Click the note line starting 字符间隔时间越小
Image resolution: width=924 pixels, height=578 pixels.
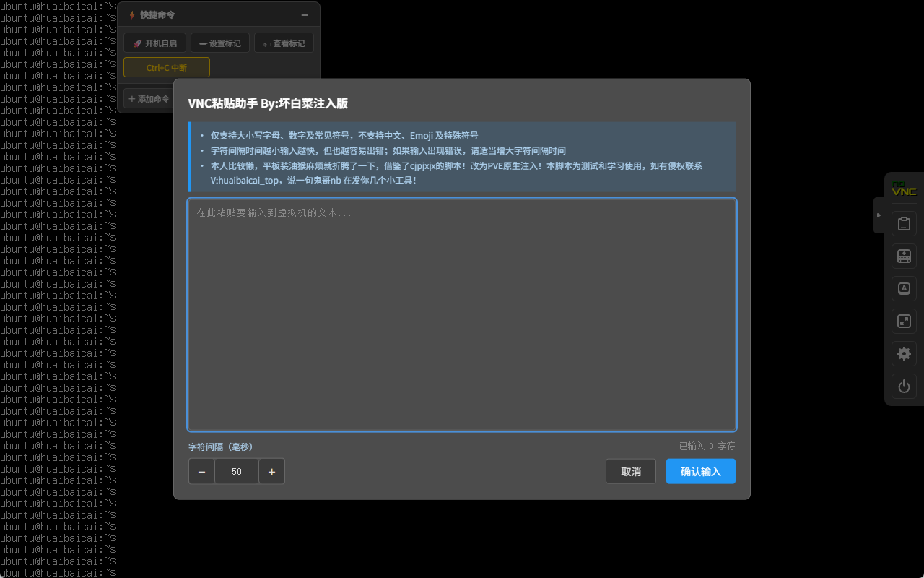(x=388, y=151)
